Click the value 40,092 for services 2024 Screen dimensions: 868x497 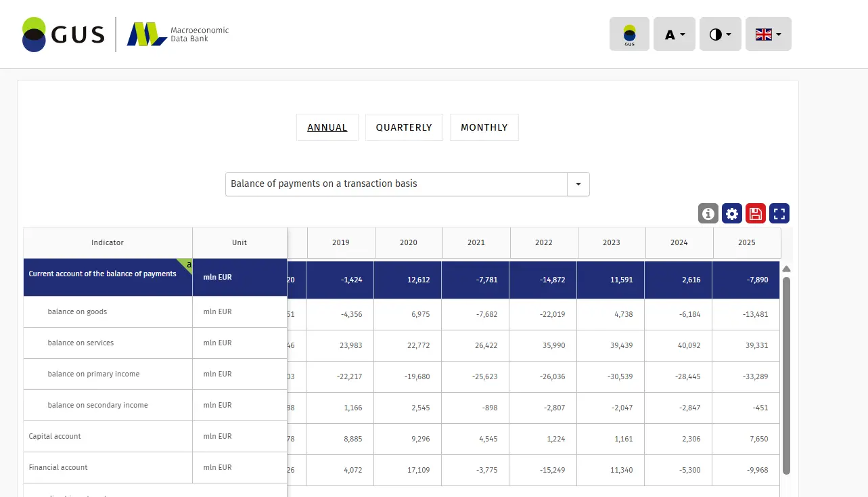[x=689, y=345]
